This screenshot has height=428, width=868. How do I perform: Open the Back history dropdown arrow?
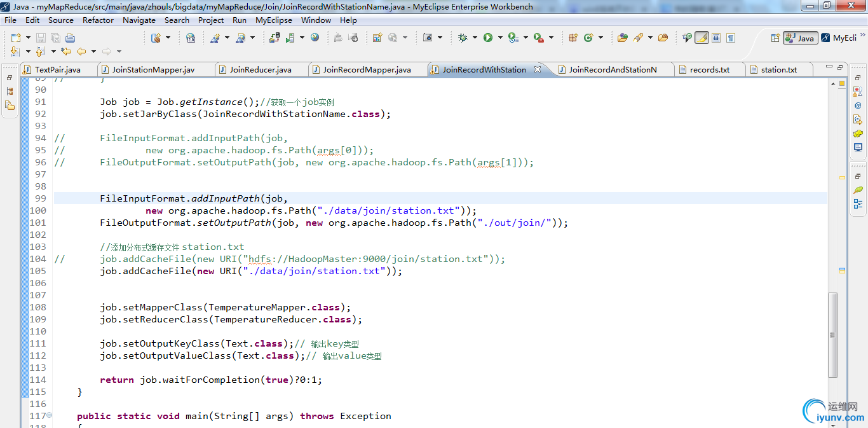pos(93,51)
